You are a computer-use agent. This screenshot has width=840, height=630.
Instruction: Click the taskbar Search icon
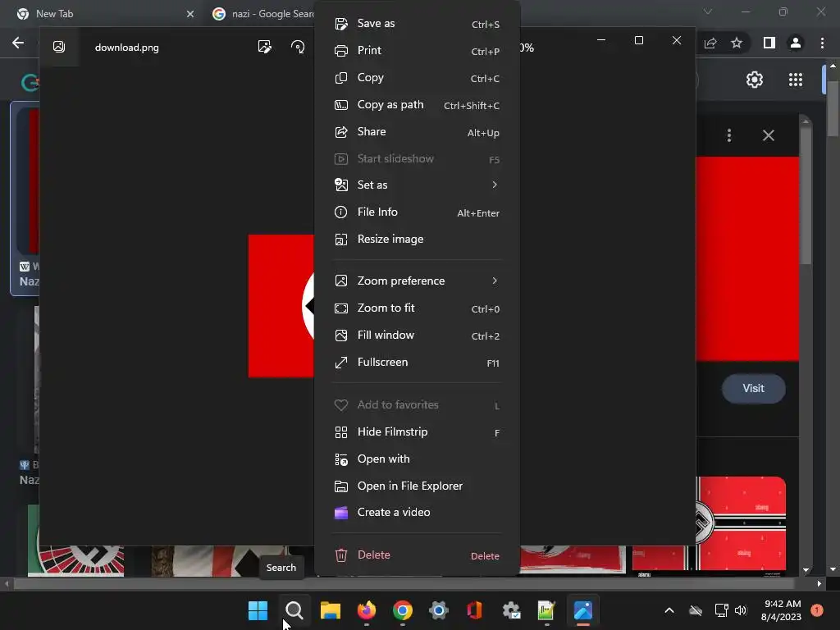294,610
